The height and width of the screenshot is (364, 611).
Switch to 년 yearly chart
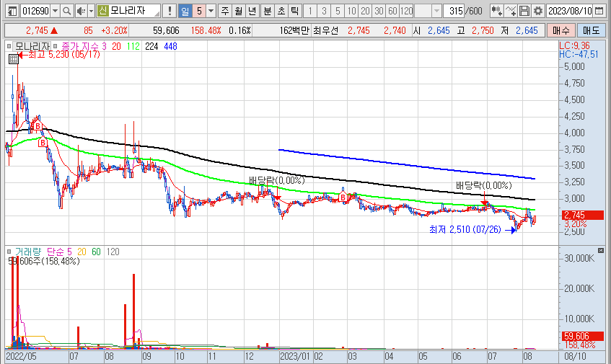(x=252, y=11)
